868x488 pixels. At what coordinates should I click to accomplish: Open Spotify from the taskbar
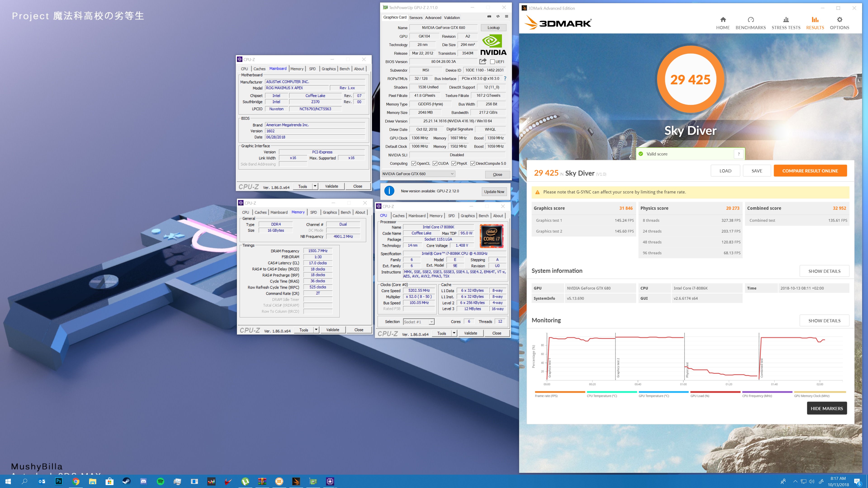[x=160, y=481]
